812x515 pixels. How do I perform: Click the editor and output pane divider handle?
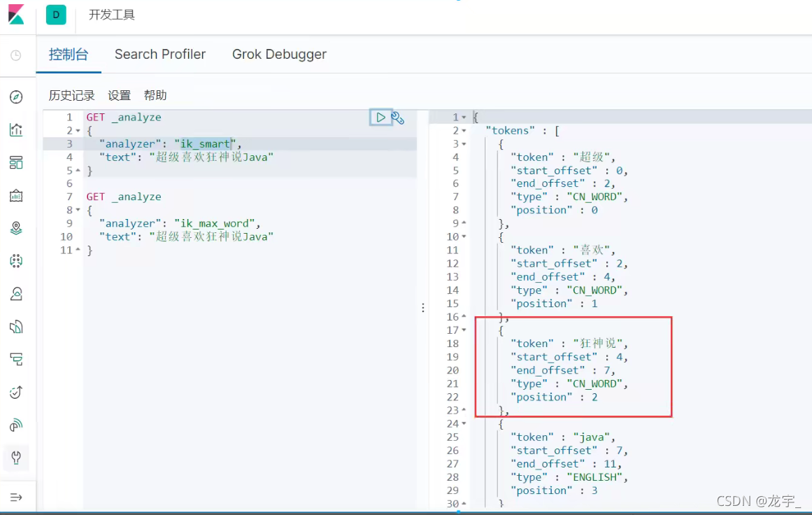(423, 309)
